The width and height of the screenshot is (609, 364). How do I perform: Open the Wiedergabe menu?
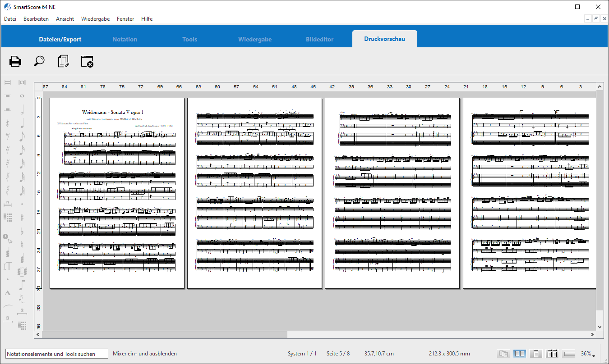[x=95, y=19]
